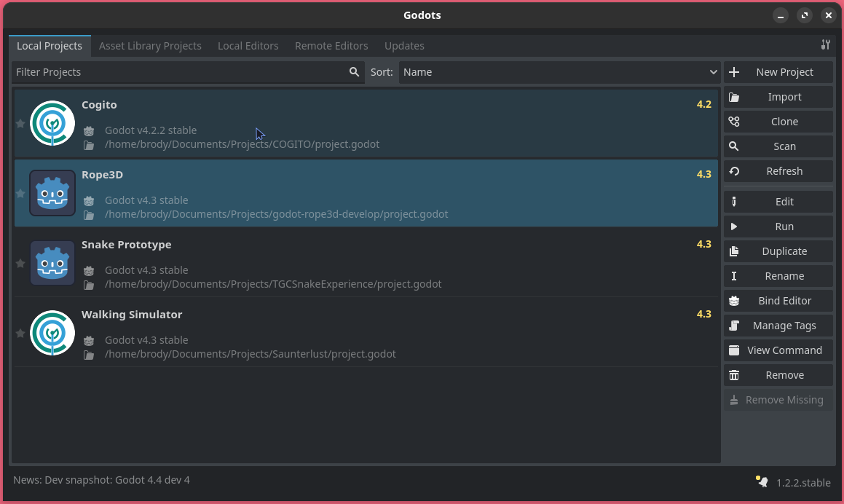Star the Rope3D project as favorite
844x504 pixels.
pyautogui.click(x=20, y=193)
